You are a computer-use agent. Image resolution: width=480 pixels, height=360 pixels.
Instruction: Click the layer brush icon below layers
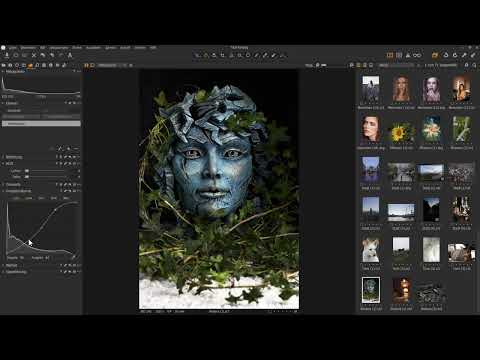click(x=60, y=148)
